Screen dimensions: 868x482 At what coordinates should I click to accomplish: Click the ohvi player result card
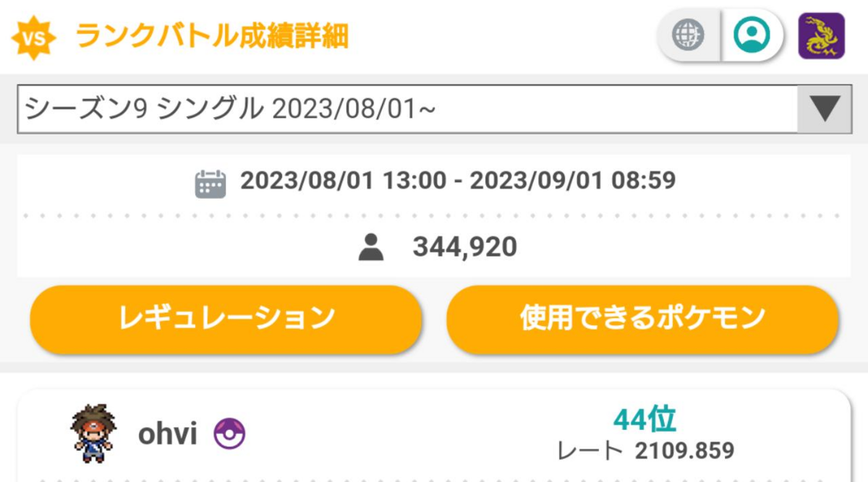click(434, 436)
